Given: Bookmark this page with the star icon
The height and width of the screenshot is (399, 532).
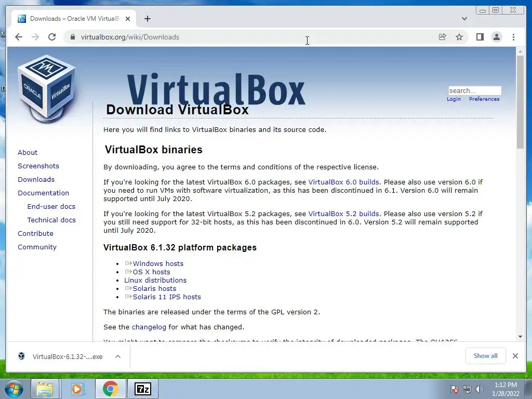Looking at the screenshot, I should 459,37.
